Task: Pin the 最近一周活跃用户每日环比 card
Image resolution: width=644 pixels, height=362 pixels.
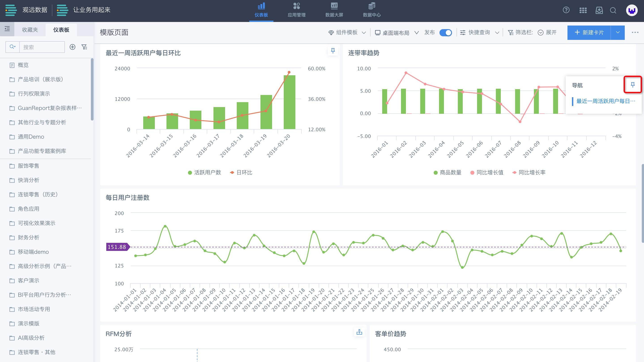Action: pos(333,51)
